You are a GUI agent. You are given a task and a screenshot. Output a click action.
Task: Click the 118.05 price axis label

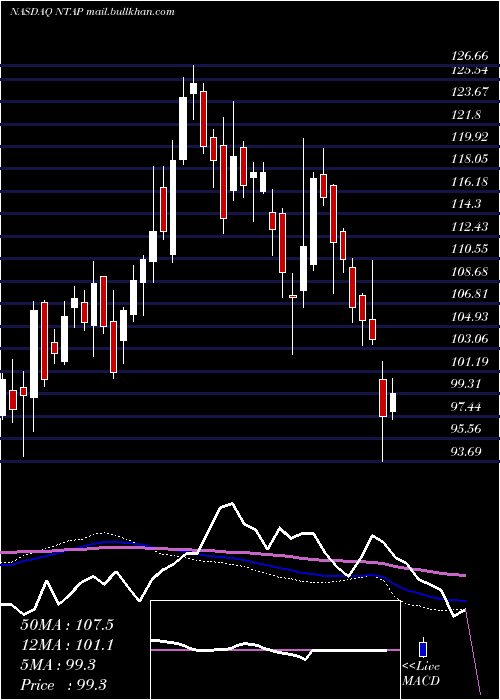tap(469, 159)
